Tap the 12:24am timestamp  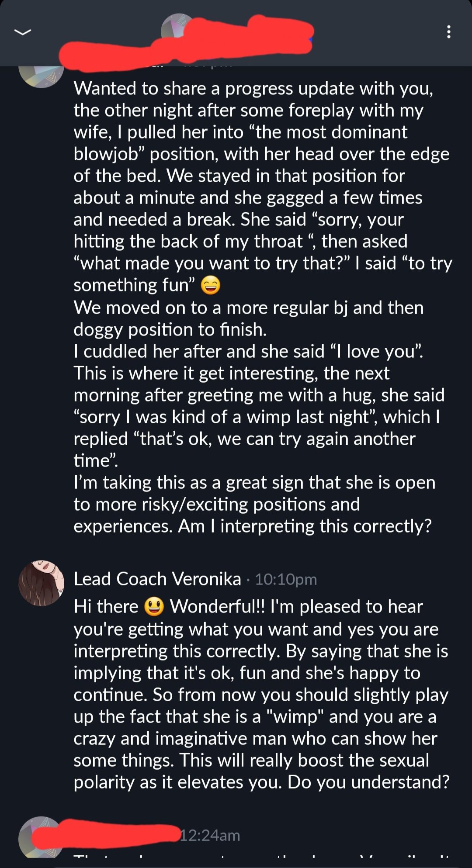(x=210, y=835)
